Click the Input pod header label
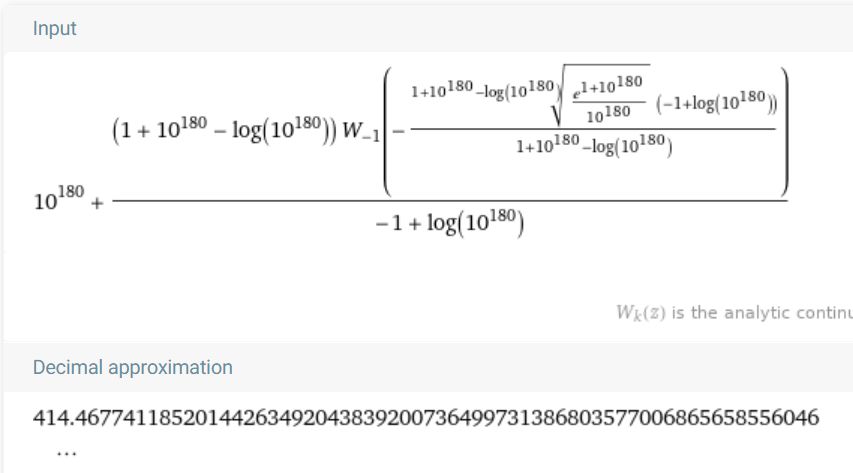 pos(55,28)
